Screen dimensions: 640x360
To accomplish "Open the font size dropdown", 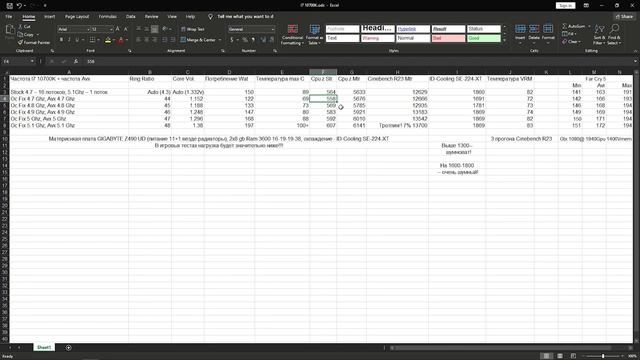I will pos(111,29).
